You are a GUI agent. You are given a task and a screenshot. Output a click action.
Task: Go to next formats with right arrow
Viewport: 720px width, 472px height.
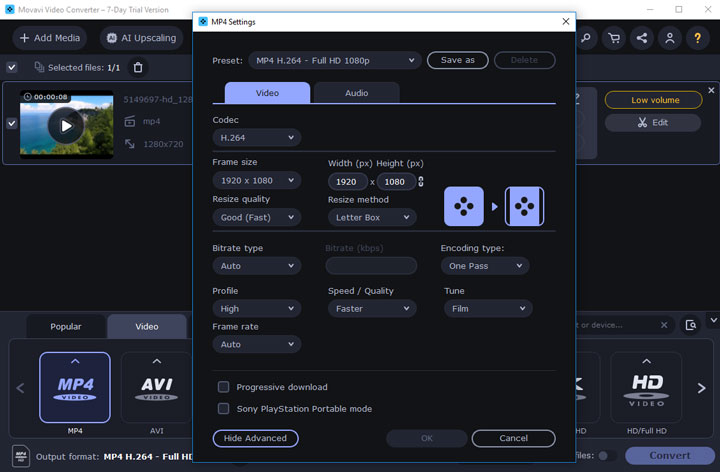(701, 388)
